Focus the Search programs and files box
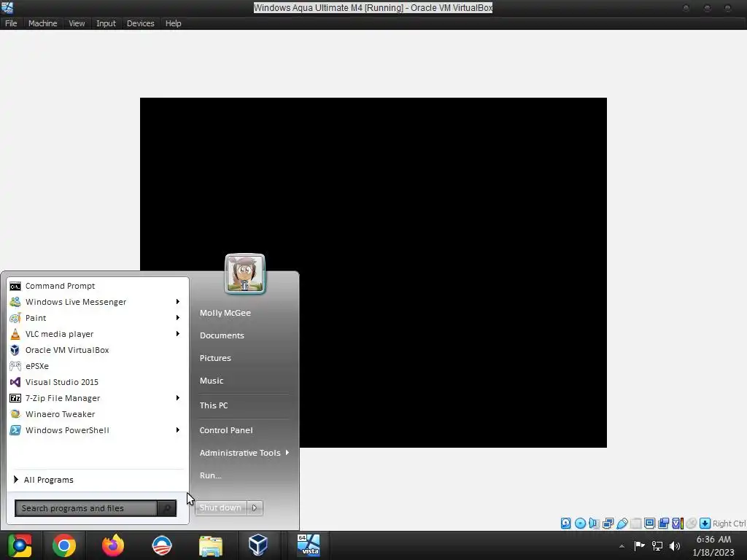747x560 pixels. point(86,508)
